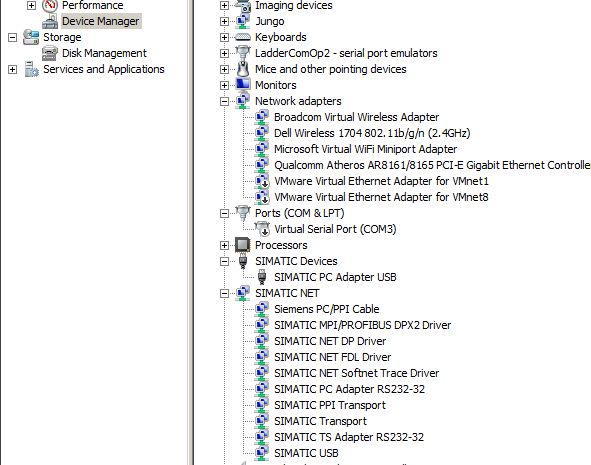Select Dell Wireless 1704 802.11b/g/n entry
This screenshot has height=465, width=591.
[372, 133]
